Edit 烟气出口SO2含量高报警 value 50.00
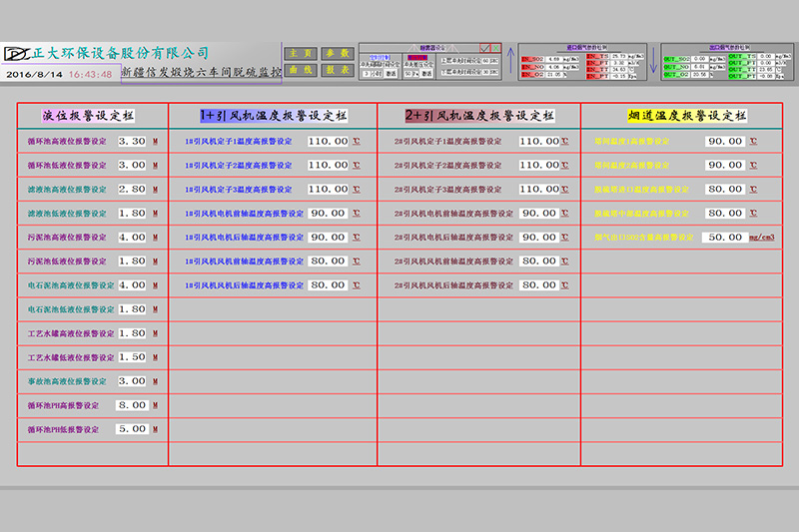799x532 pixels. [x=725, y=237]
